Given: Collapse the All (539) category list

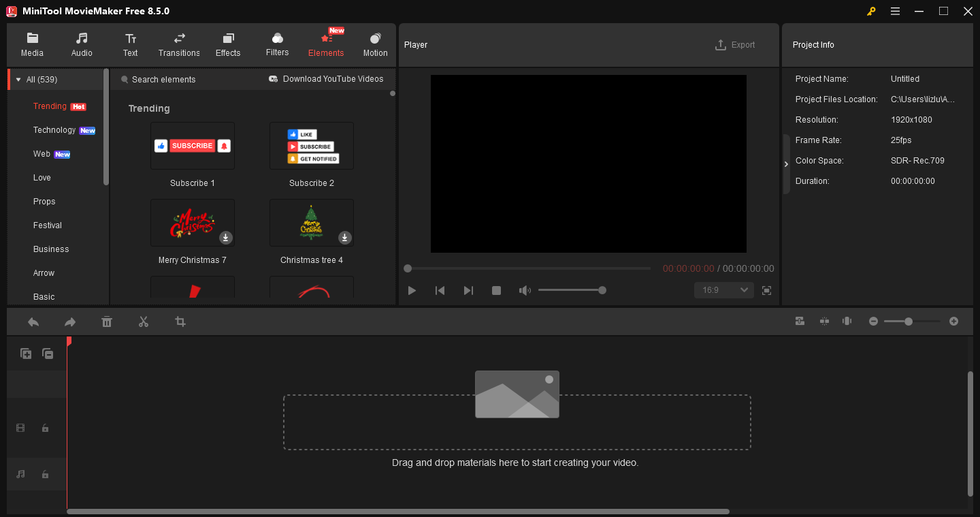Looking at the screenshot, I should (x=18, y=78).
